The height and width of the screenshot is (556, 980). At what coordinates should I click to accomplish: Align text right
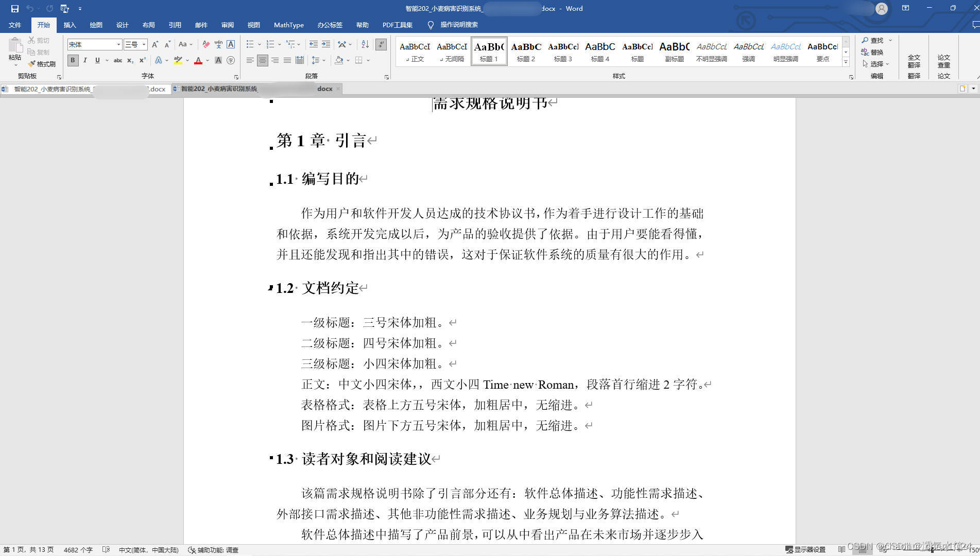275,60
